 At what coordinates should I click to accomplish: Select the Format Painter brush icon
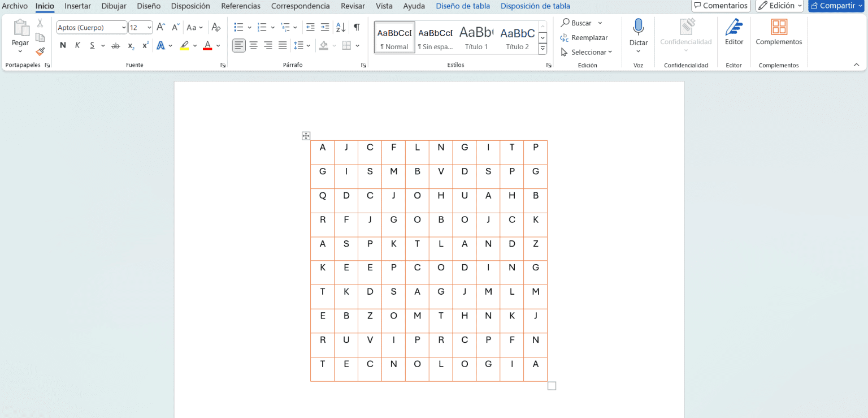pos(40,51)
